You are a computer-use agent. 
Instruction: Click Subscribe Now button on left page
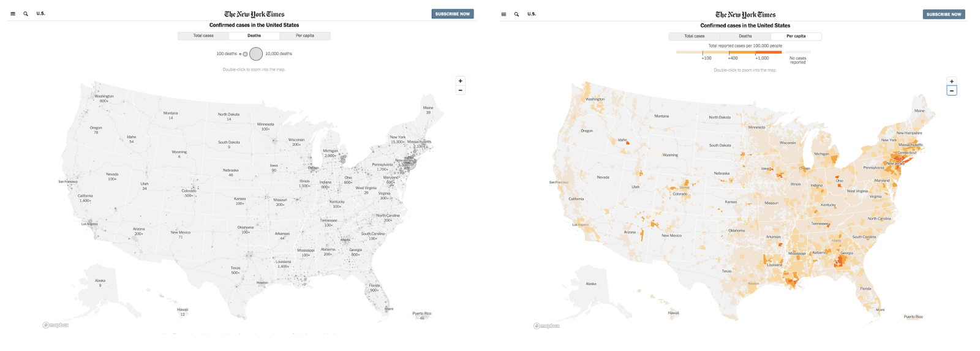pyautogui.click(x=452, y=13)
